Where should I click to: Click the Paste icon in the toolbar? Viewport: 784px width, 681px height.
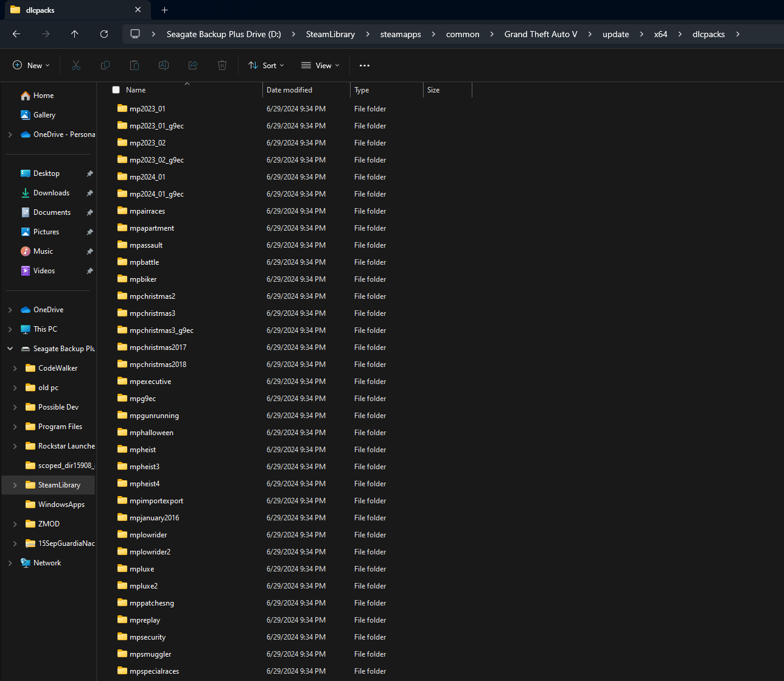click(134, 65)
